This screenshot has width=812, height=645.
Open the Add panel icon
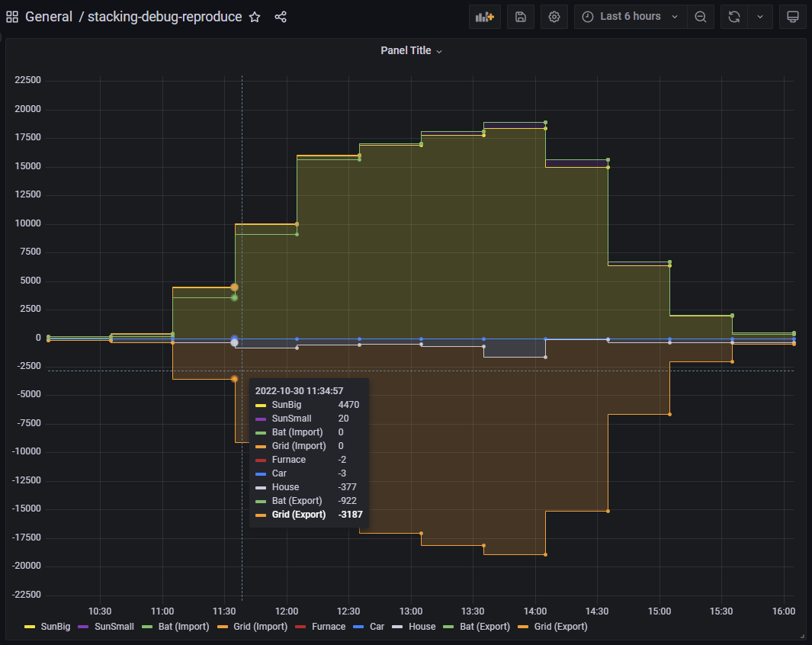(x=485, y=16)
